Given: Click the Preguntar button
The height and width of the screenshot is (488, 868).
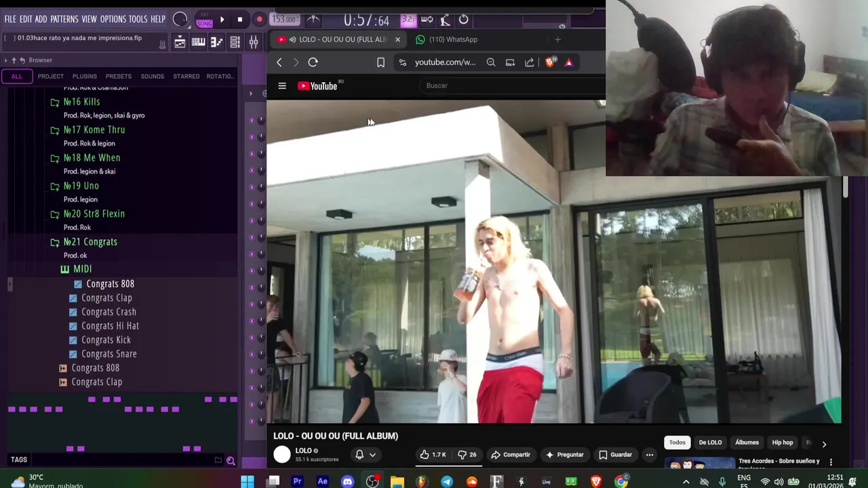Looking at the screenshot, I should pos(564,455).
